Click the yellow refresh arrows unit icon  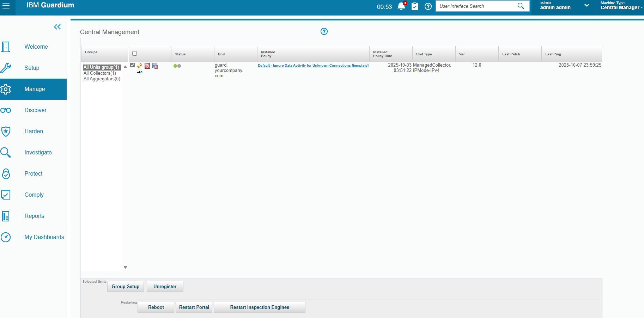[140, 66]
